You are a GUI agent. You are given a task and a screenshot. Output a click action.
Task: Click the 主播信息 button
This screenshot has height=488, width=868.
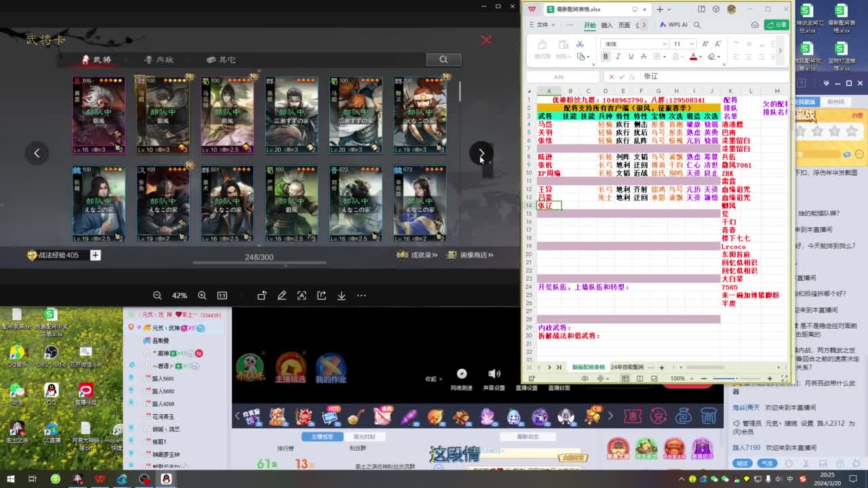322,436
